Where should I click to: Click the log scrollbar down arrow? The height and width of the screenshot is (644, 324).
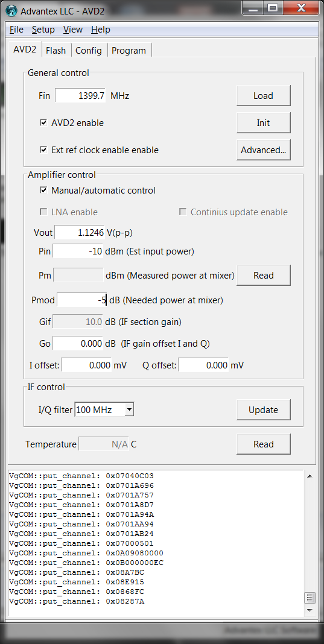pyautogui.click(x=310, y=610)
